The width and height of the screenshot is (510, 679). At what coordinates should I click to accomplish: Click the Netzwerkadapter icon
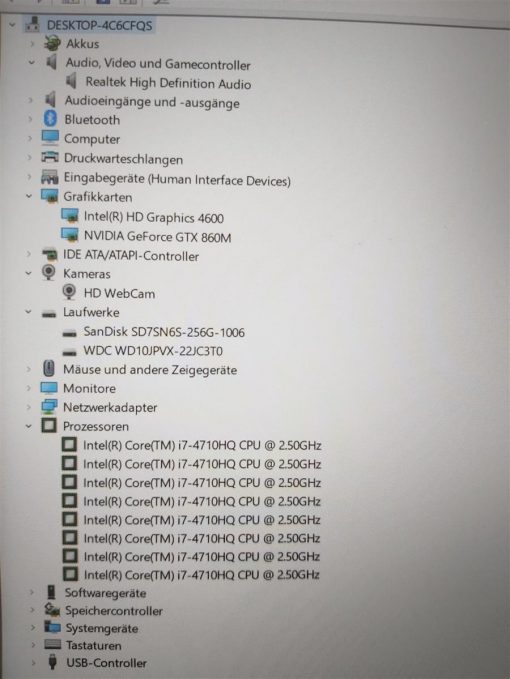[x=49, y=407]
